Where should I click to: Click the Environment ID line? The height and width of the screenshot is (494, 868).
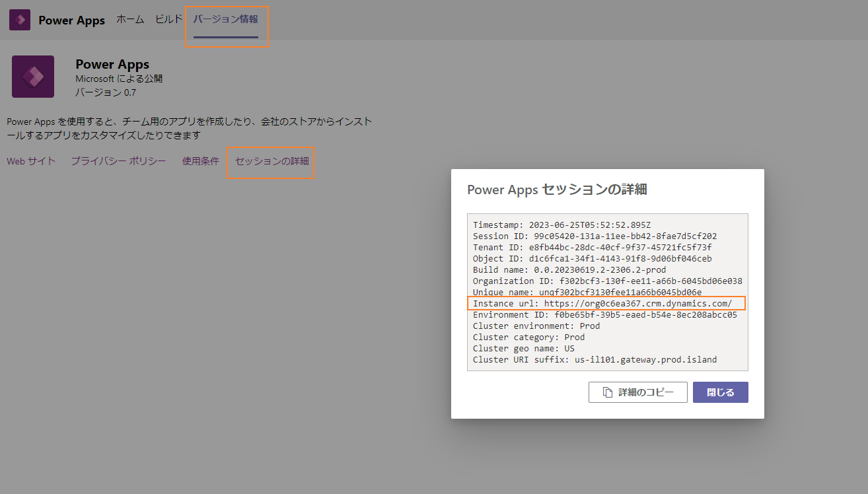pyautogui.click(x=605, y=315)
